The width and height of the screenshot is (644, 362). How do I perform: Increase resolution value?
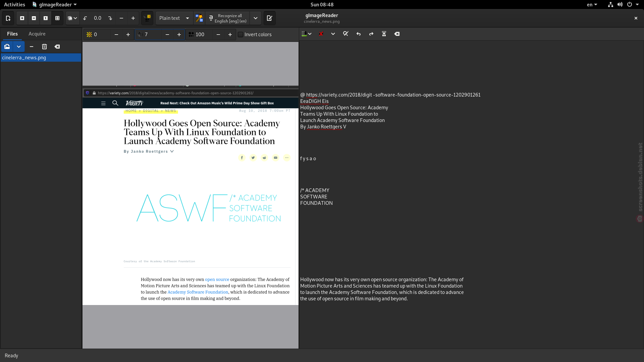click(x=230, y=35)
